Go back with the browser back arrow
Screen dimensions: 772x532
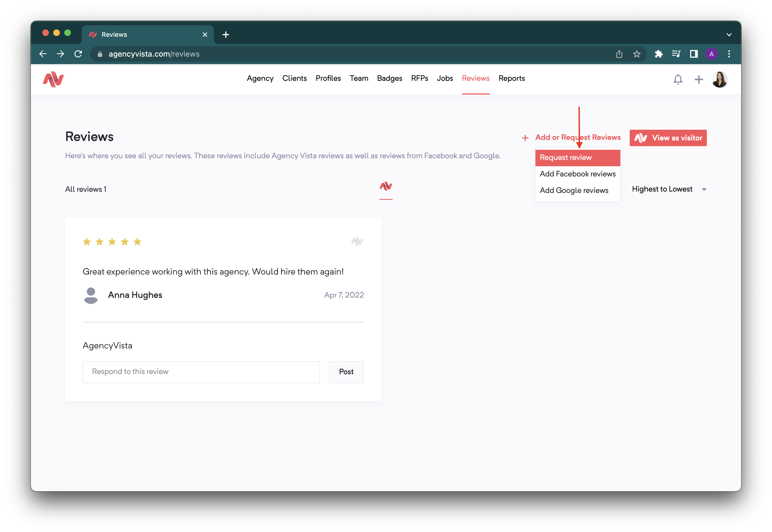click(x=43, y=54)
